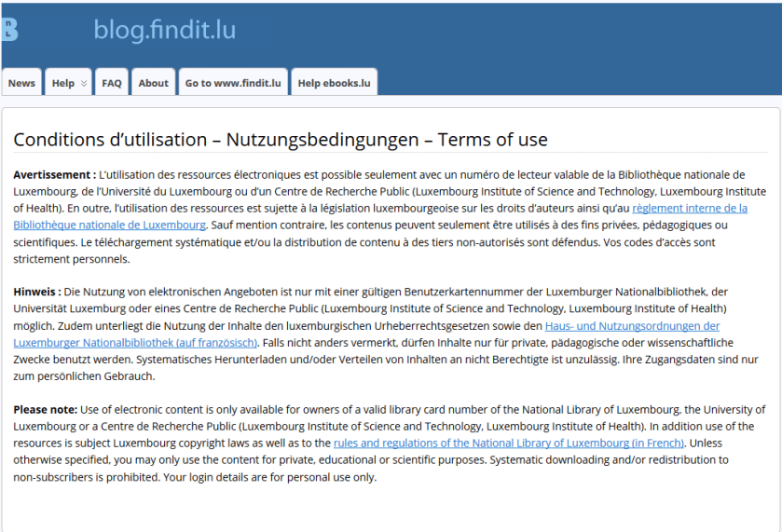
Task: Expand the Help menu chevron arrow
Action: [x=84, y=83]
